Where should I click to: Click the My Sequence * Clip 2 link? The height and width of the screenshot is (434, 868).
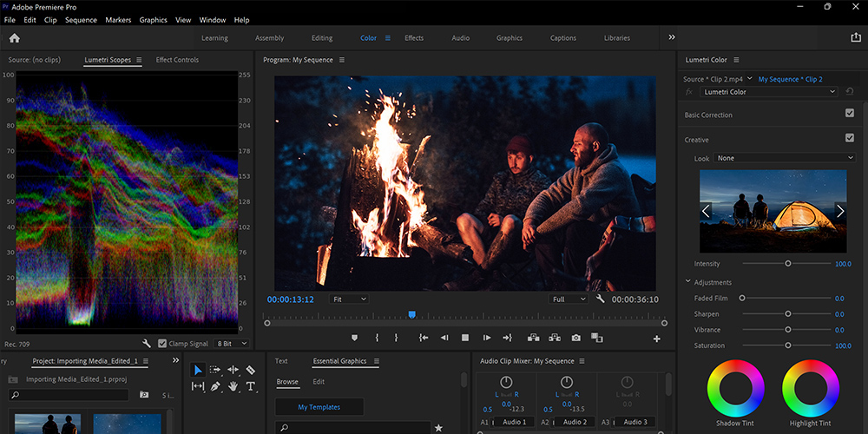pyautogui.click(x=791, y=79)
